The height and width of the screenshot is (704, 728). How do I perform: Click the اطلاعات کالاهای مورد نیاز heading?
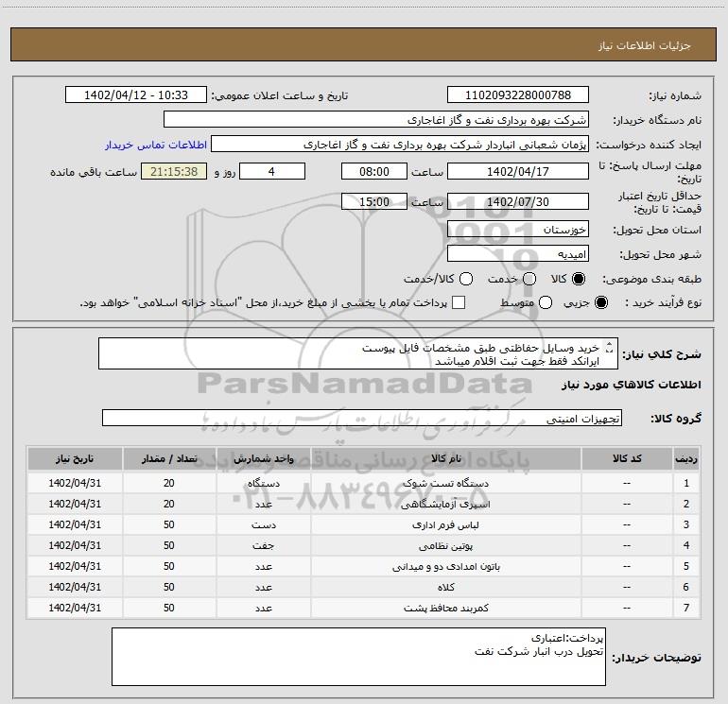pyautogui.click(x=631, y=385)
